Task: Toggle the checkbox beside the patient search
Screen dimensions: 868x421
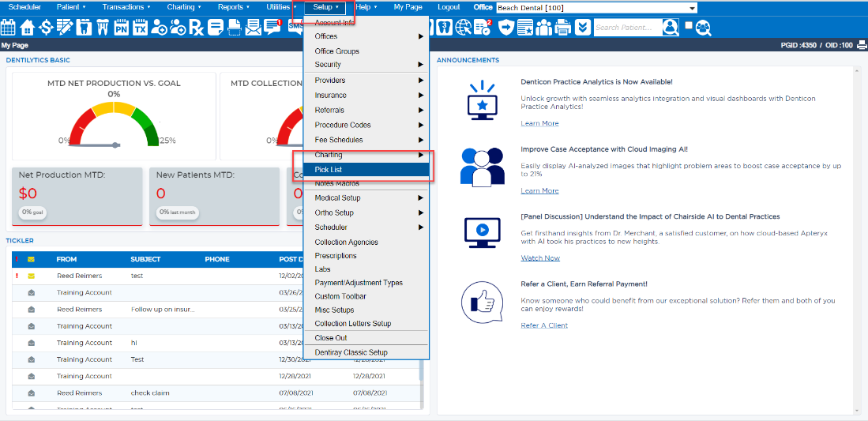Action: 688,25
